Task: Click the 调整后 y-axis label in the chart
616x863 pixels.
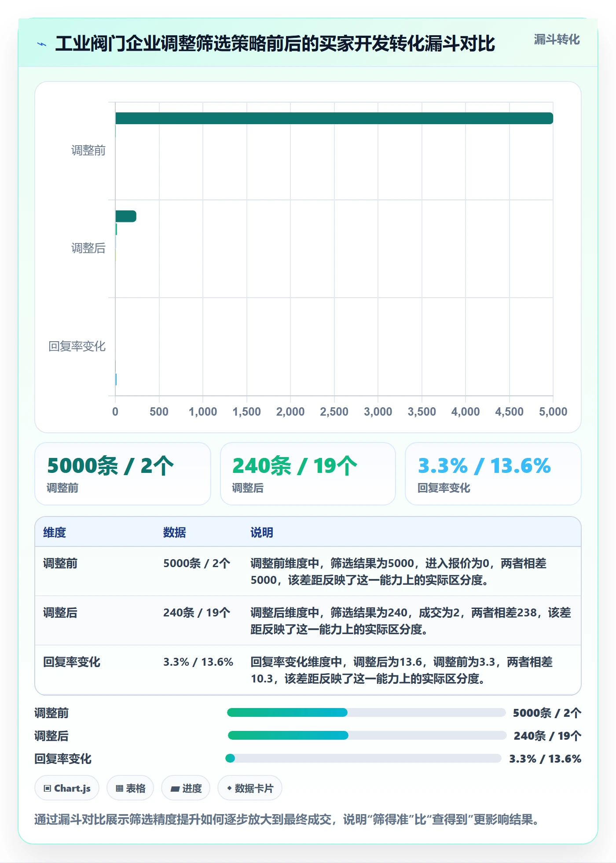Action: 88,248
